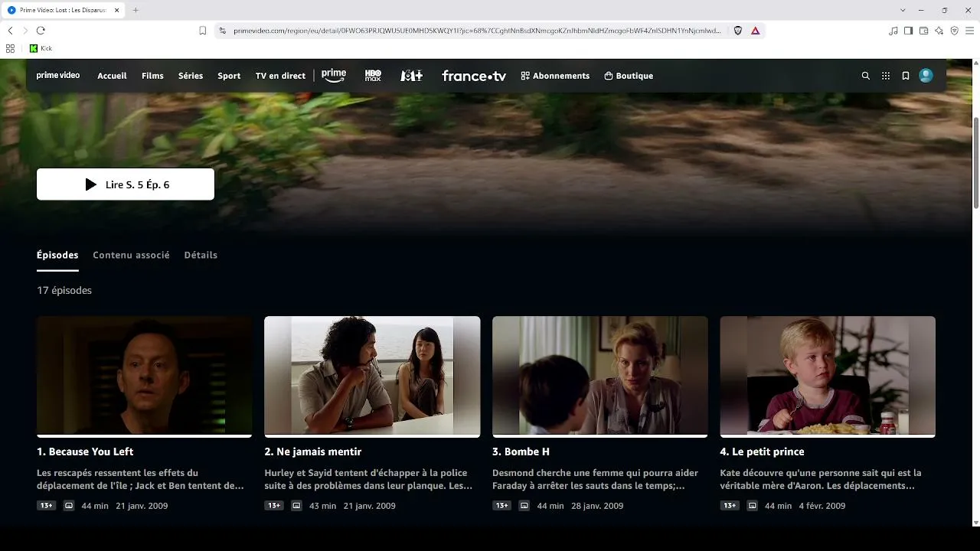Go to the Prime Video home logo
Image resolution: width=980 pixels, height=551 pixels.
pos(58,76)
